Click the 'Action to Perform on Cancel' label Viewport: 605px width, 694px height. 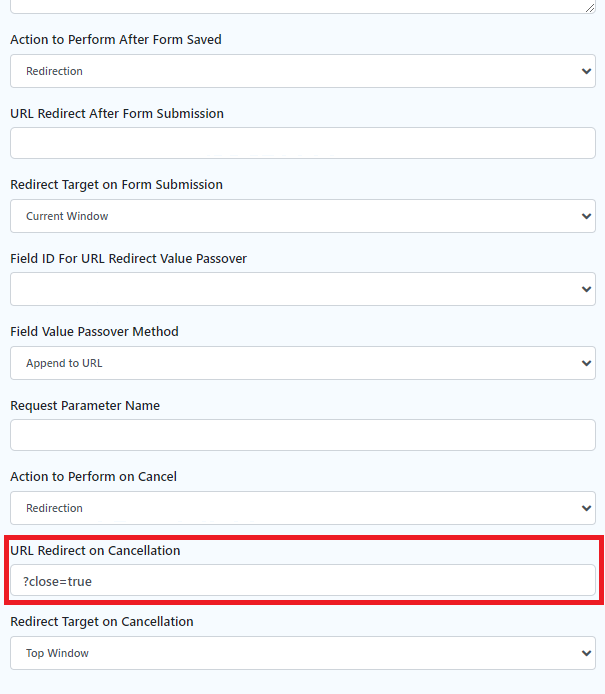(x=93, y=477)
